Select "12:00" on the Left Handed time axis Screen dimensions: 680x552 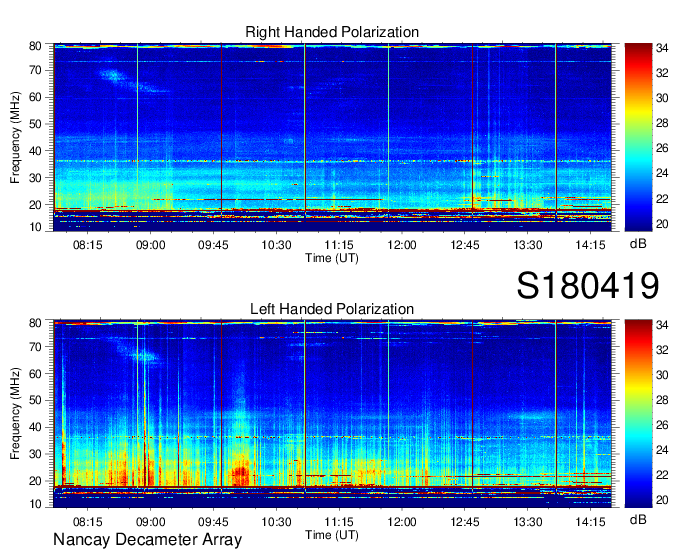pyautogui.click(x=402, y=522)
